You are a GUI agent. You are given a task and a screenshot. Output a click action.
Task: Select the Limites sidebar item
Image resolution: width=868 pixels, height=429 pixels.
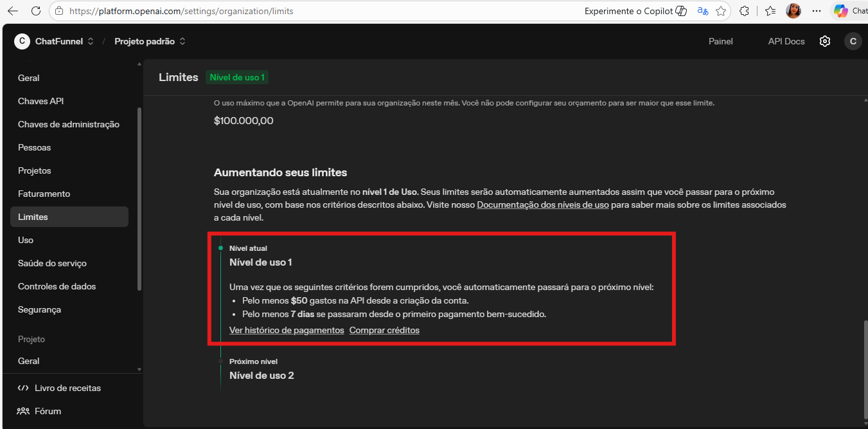(x=69, y=217)
